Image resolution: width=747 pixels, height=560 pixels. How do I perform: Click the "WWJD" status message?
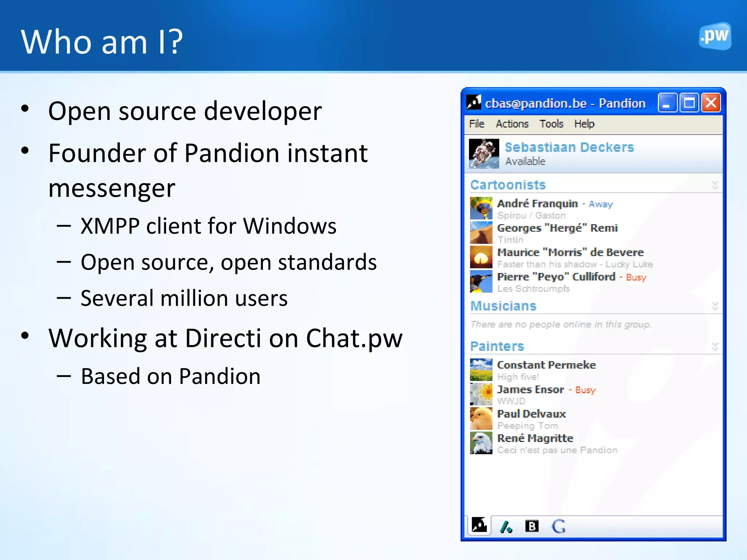point(511,401)
